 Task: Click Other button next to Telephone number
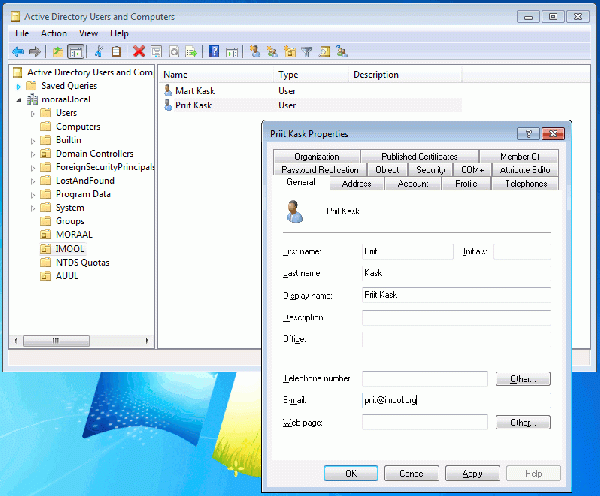(523, 379)
